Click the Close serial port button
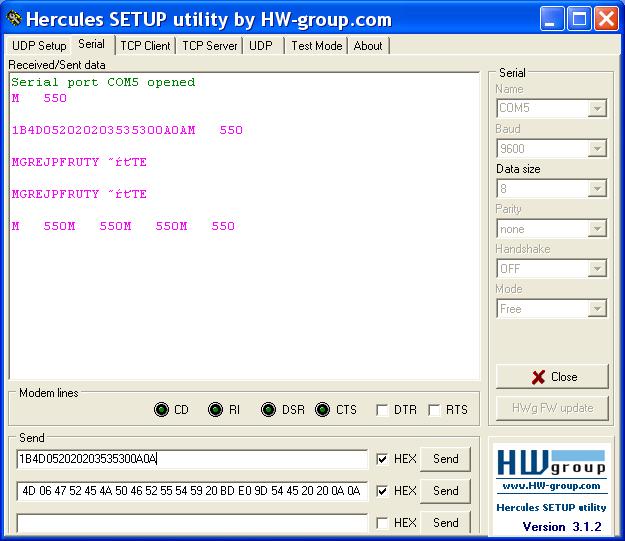 pyautogui.click(x=552, y=376)
